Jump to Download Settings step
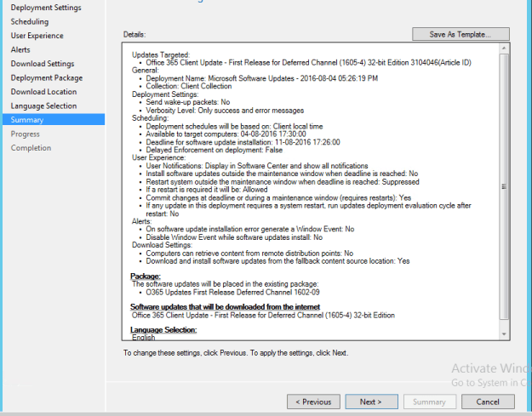Viewport: 532px width, 416px height. (43, 64)
